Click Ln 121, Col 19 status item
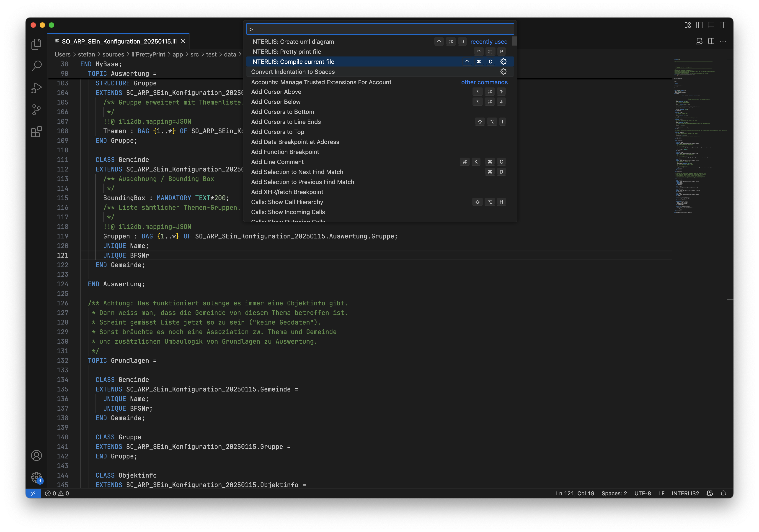The image size is (759, 532). coord(575,493)
